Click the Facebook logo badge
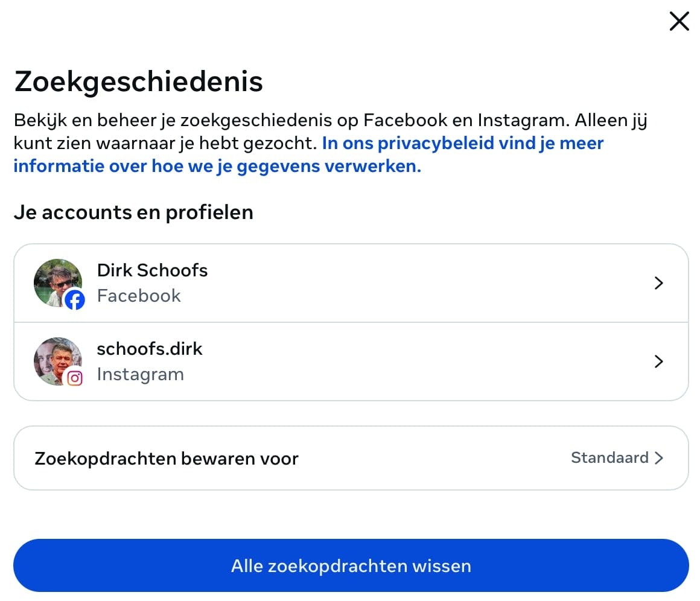This screenshot has height=601, width=700. (x=75, y=299)
